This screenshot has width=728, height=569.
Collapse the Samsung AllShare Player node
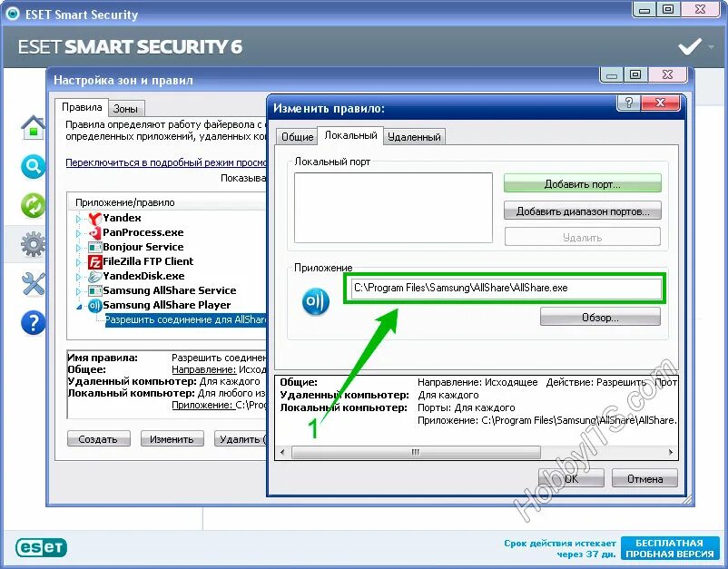coord(78,307)
